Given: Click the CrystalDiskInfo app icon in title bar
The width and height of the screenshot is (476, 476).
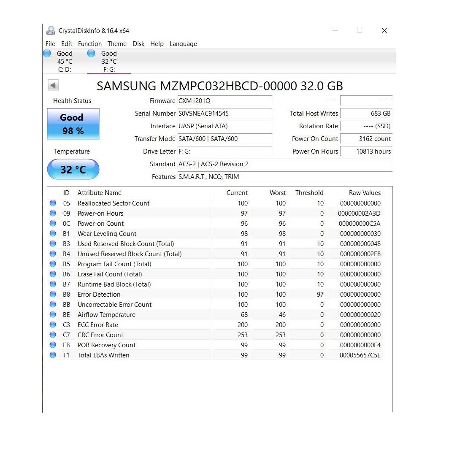Looking at the screenshot, I should pos(51,30).
